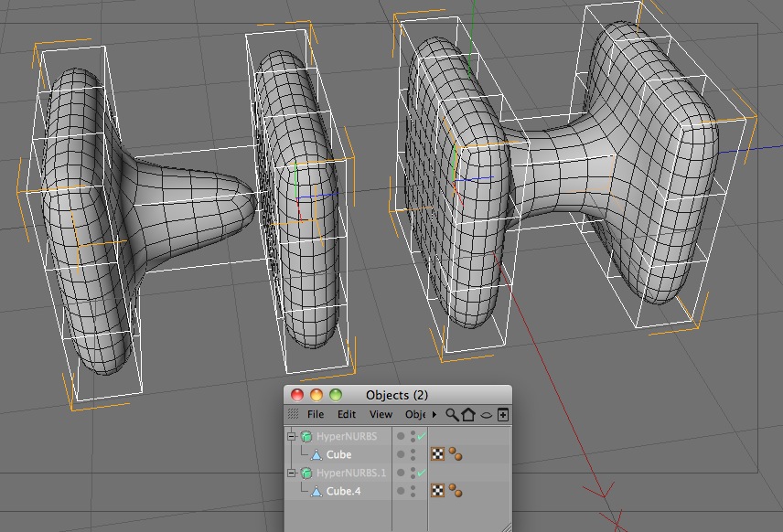The width and height of the screenshot is (783, 532).
Task: Open the Edit menu in Objects panel
Action: (347, 414)
